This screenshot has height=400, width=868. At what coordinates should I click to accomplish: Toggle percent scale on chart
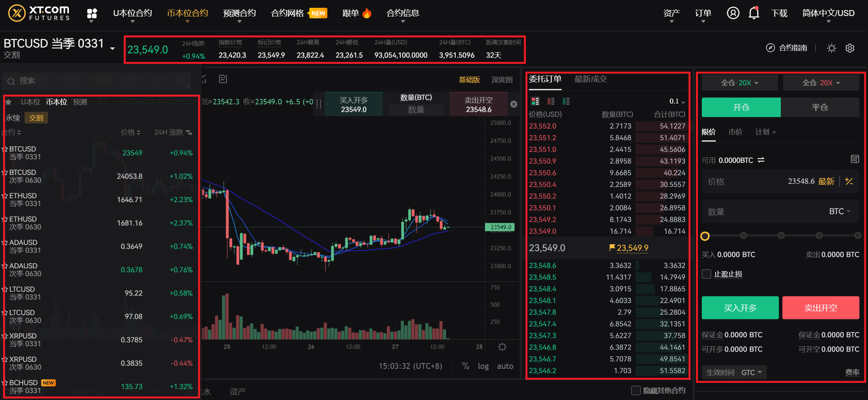[466, 366]
